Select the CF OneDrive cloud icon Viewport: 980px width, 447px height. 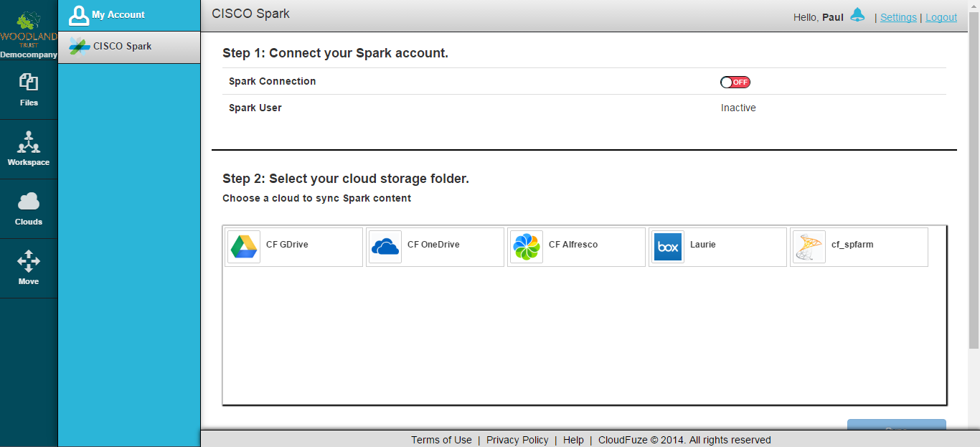pos(385,247)
